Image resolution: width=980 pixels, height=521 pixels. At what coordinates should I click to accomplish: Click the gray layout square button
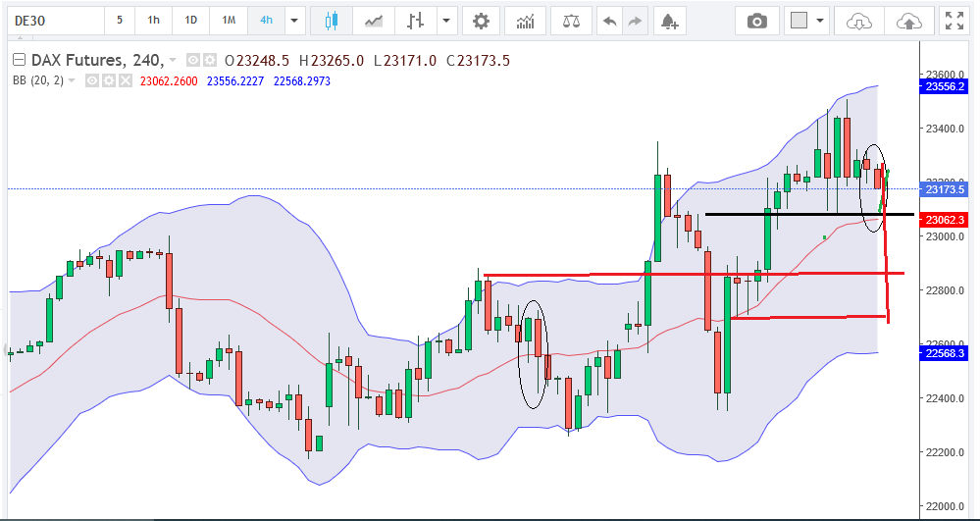(x=799, y=21)
